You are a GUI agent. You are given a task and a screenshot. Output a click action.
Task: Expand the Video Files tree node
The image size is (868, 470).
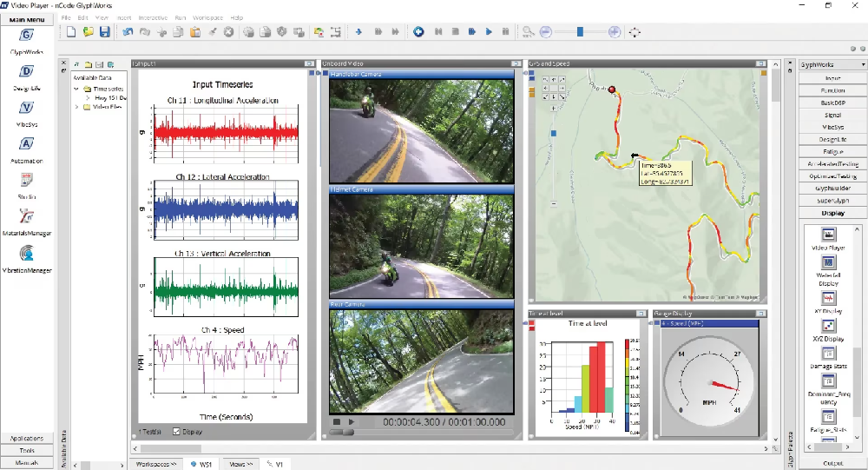(77, 108)
